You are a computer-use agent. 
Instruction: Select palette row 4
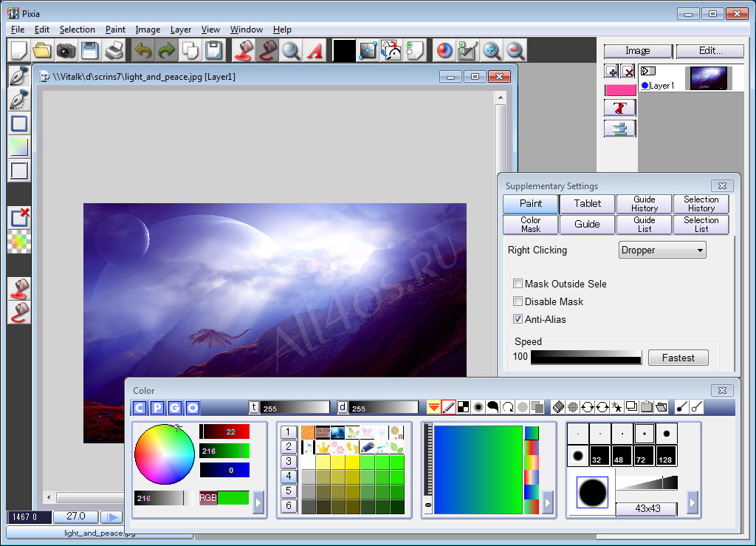289,476
